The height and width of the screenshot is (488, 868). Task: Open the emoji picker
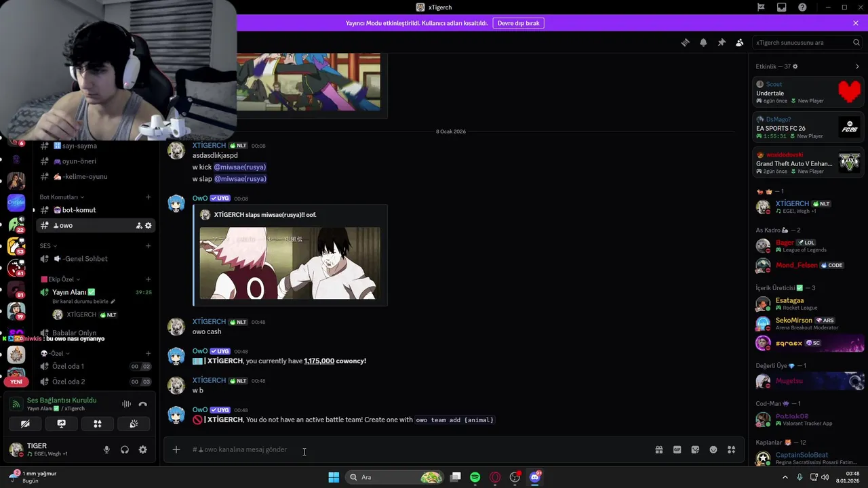point(713,449)
